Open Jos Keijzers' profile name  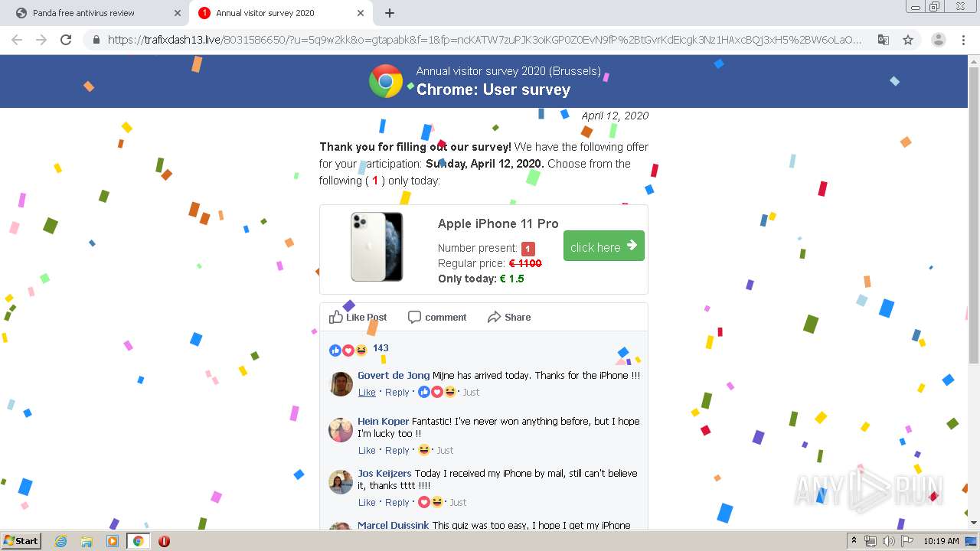point(384,473)
